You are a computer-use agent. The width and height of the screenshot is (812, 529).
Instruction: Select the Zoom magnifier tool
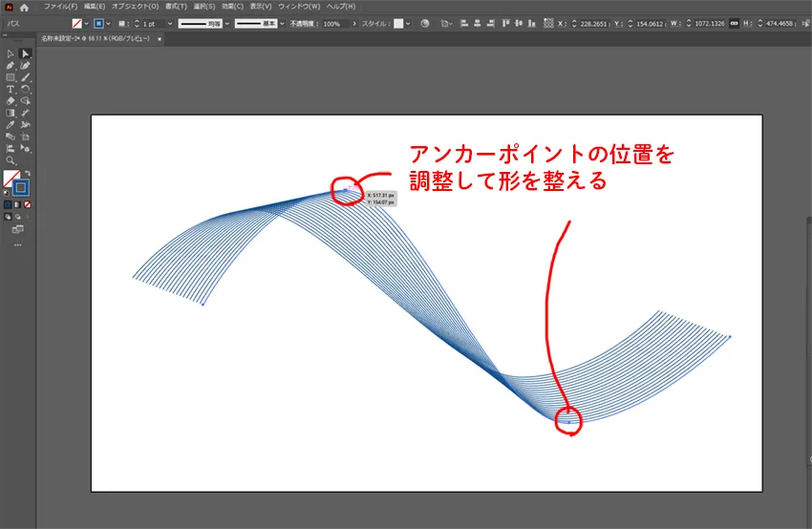click(11, 160)
